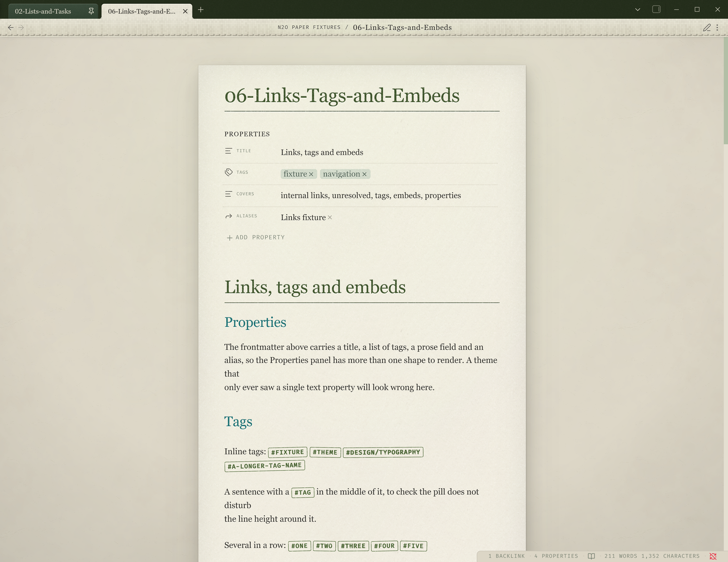The image size is (728, 562).
Task: Click the 06-Links-Tags-and-Embeds breadcrumb title
Action: (x=402, y=27)
